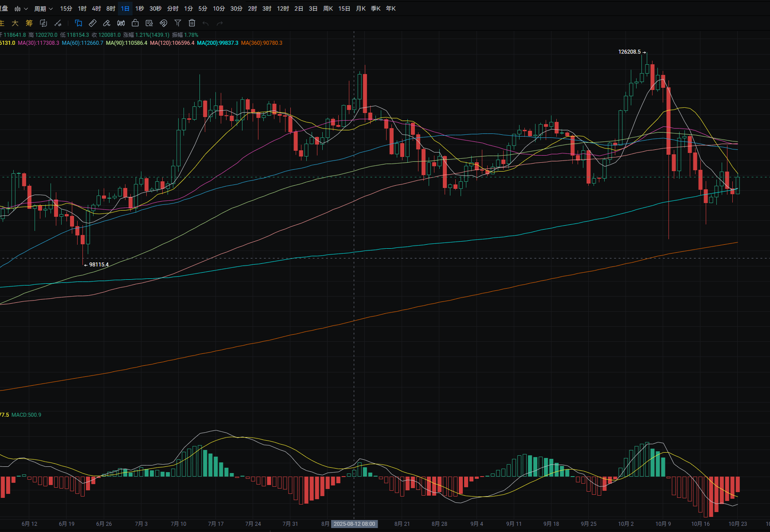Click the 15分 interval button
This screenshot has height=532, width=770.
point(66,8)
